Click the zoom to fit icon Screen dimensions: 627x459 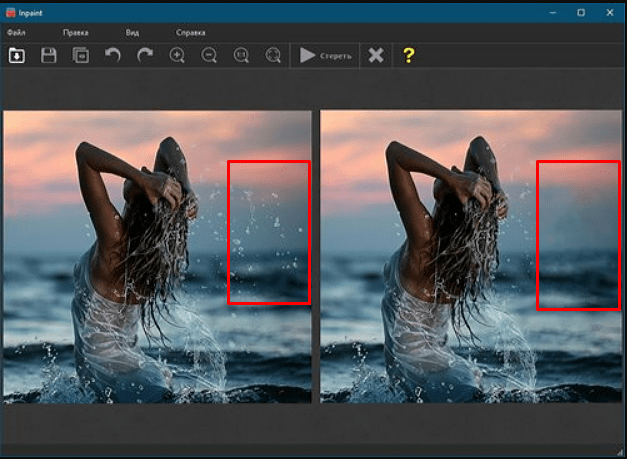273,56
